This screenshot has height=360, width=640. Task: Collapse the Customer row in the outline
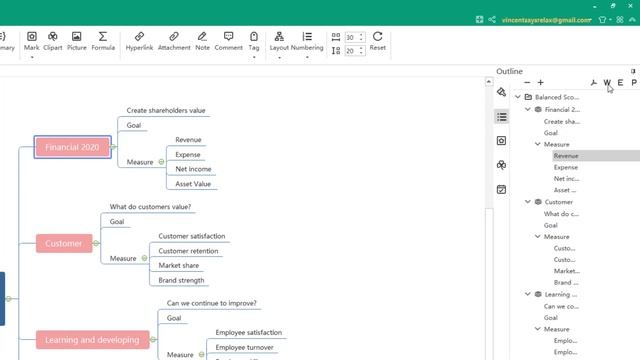[x=527, y=202]
